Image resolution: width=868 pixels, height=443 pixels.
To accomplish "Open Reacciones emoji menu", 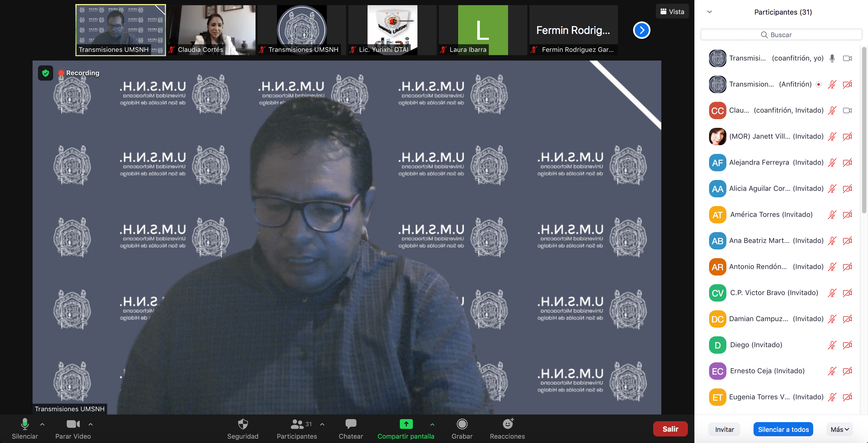I will click(x=508, y=424).
